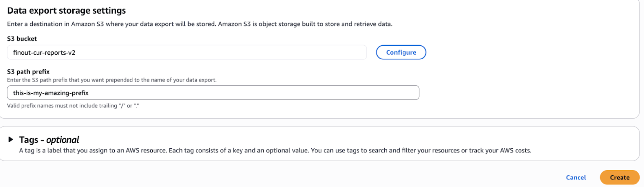Place cursor in 'this-is-my-amazing-prefix' text
This screenshot has height=187, width=644.
(x=51, y=93)
